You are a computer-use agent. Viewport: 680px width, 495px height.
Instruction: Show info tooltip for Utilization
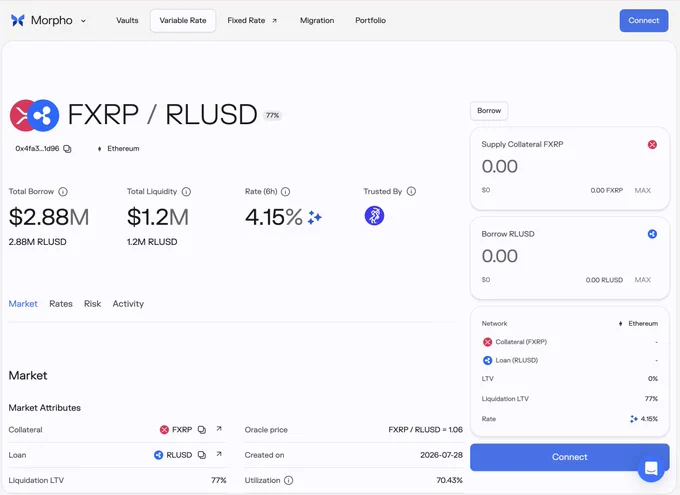pos(288,480)
